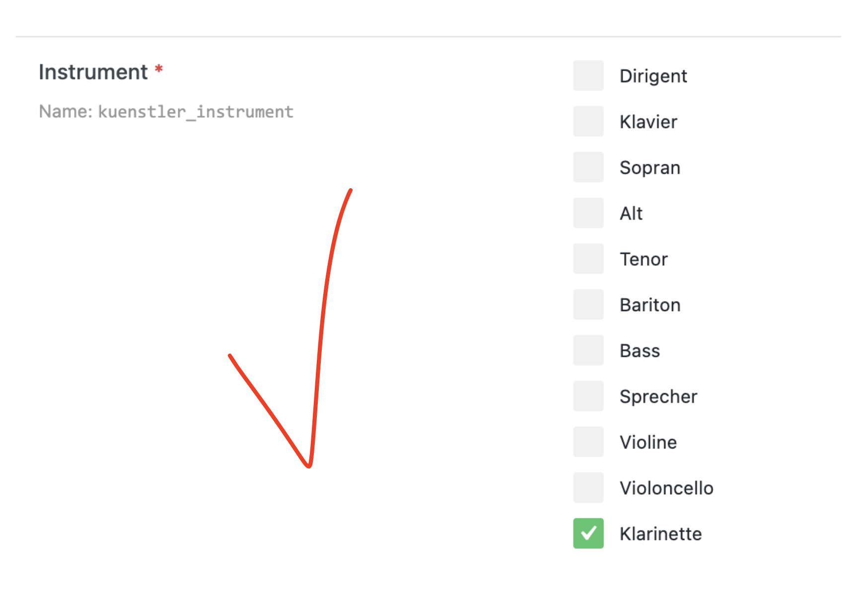
Task: Select the Violine checkbox
Action: pyautogui.click(x=588, y=442)
